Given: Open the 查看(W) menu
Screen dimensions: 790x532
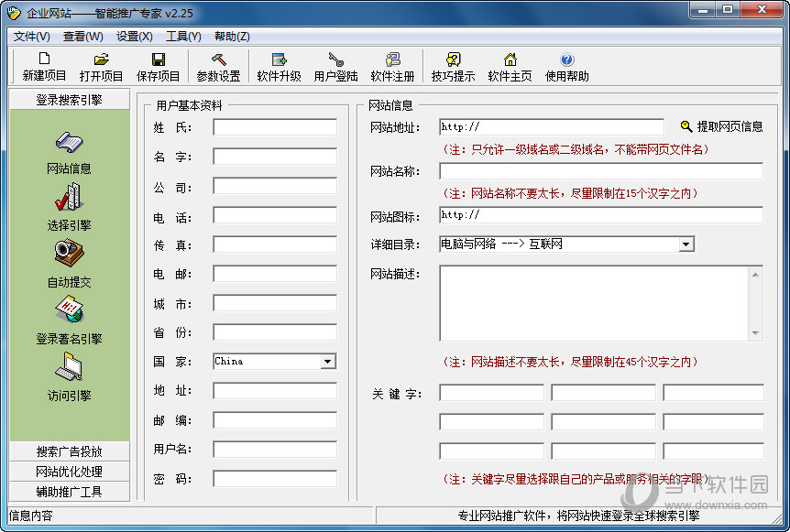Looking at the screenshot, I should pos(83,37).
